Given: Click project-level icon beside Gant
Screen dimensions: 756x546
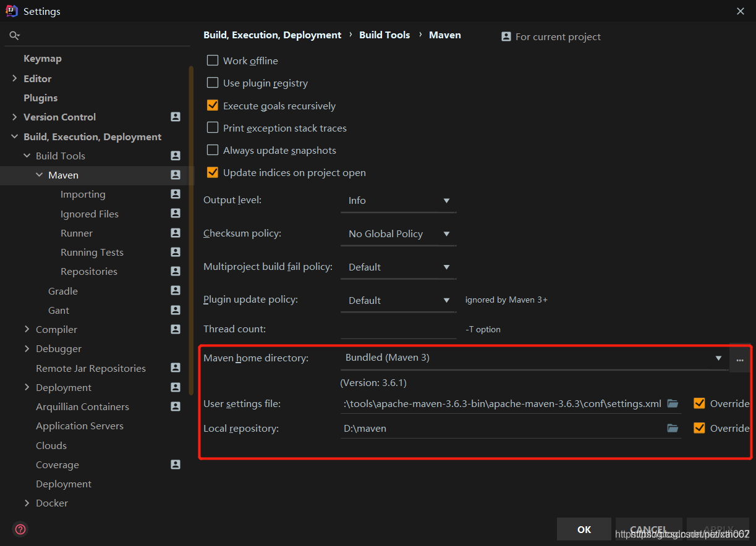Looking at the screenshot, I should point(176,310).
